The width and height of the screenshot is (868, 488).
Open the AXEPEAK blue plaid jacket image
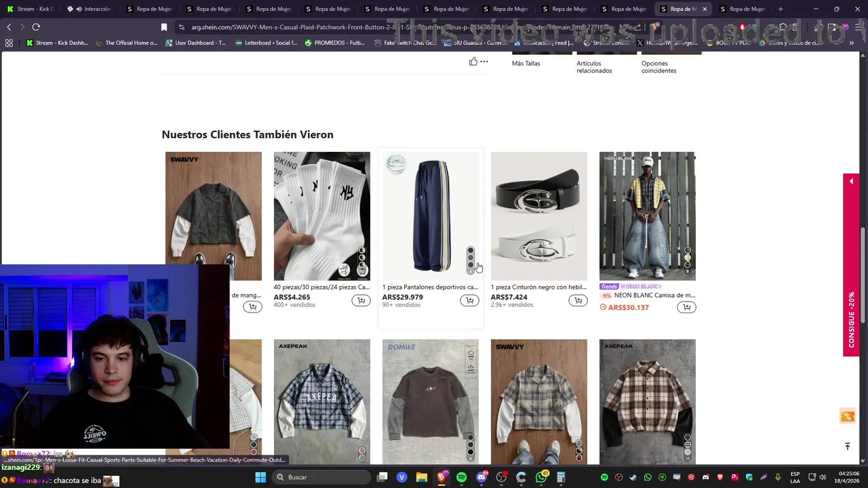coord(321,401)
